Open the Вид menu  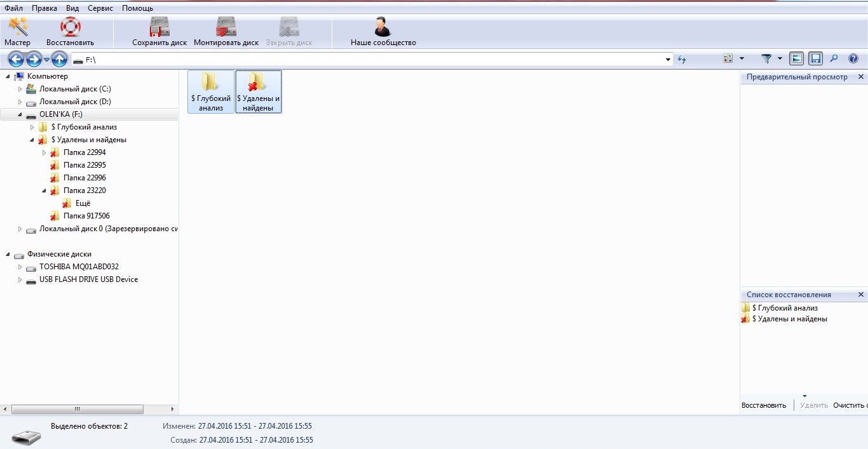(x=72, y=8)
